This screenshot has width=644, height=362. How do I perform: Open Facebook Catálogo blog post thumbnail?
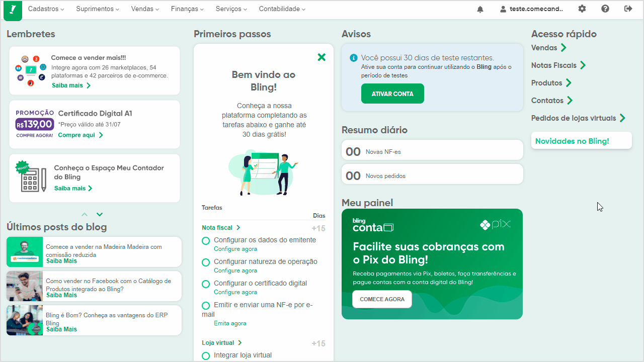(25, 286)
